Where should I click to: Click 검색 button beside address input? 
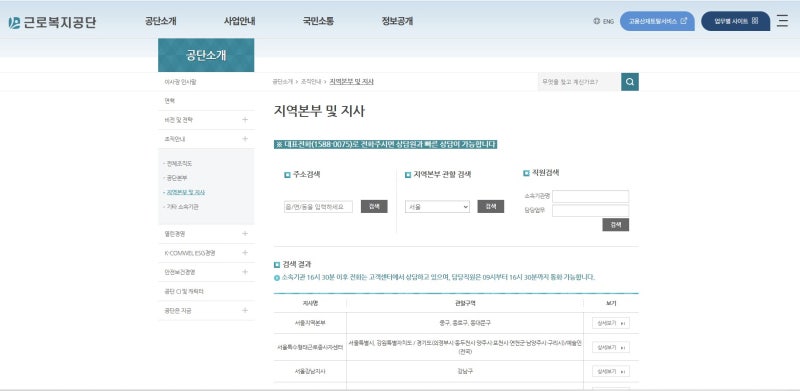(374, 207)
